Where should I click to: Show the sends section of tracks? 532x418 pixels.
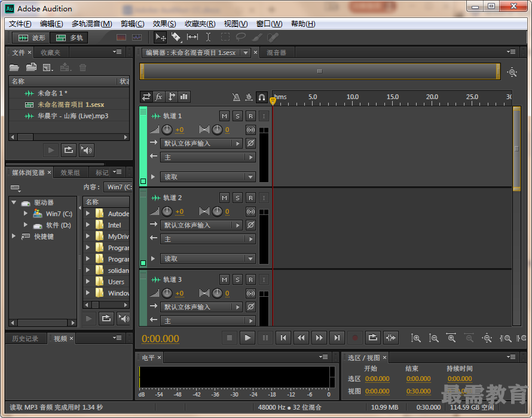click(x=172, y=97)
